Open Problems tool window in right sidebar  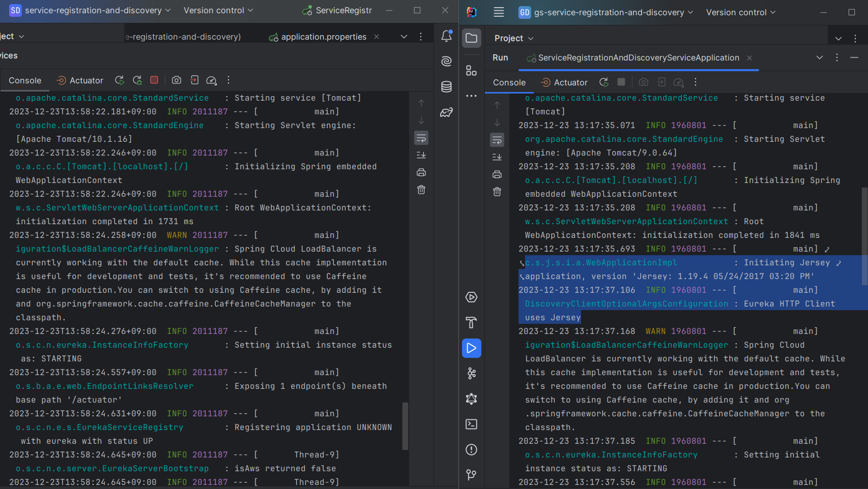pos(472,450)
